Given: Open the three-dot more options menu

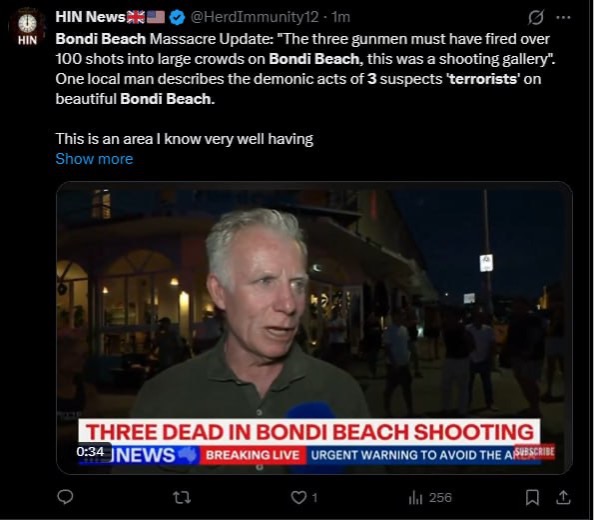Looking at the screenshot, I should click(x=563, y=17).
